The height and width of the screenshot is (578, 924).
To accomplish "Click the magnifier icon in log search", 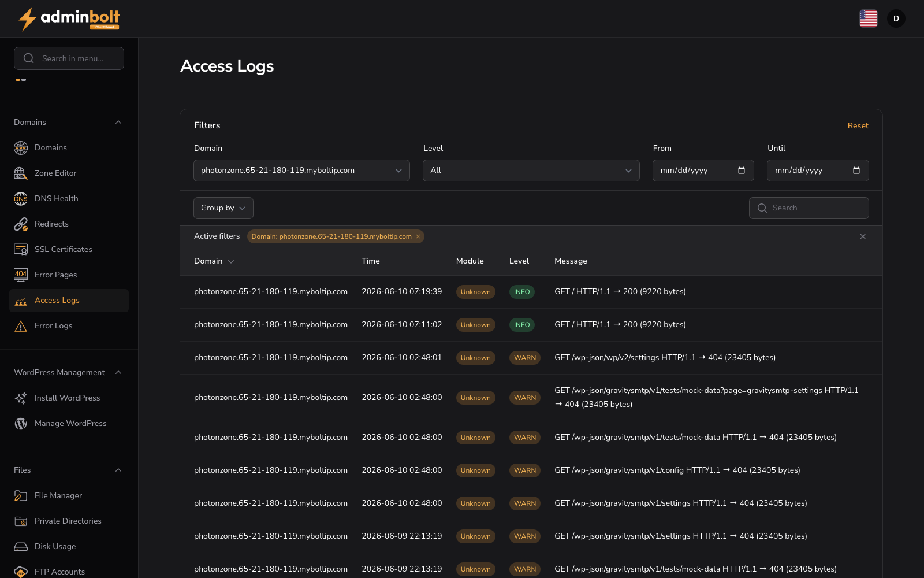I will click(762, 208).
